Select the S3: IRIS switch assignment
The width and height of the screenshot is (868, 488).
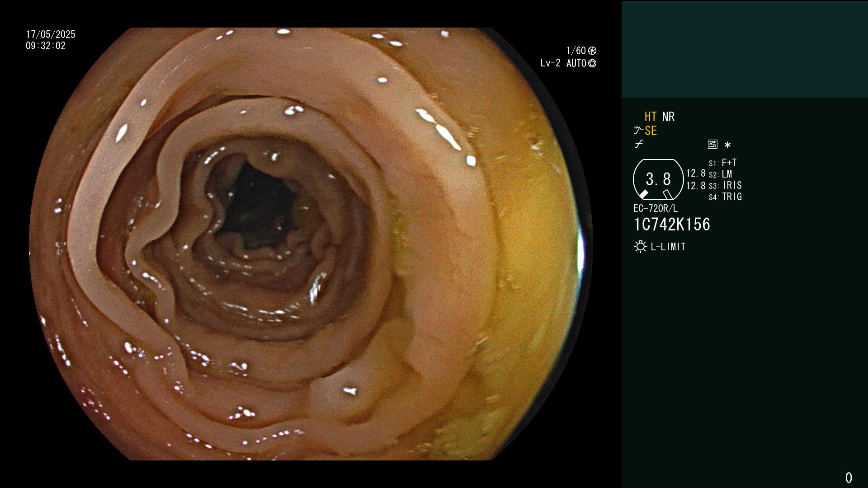(725, 185)
